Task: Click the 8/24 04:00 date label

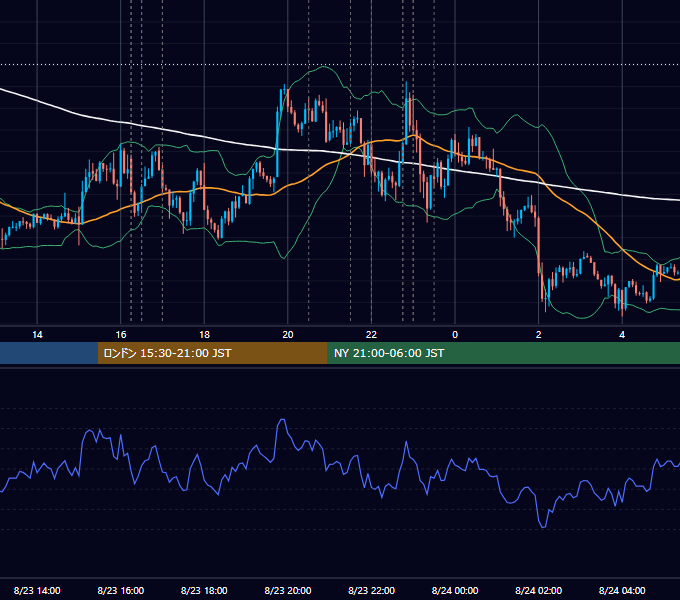Action: (622, 590)
